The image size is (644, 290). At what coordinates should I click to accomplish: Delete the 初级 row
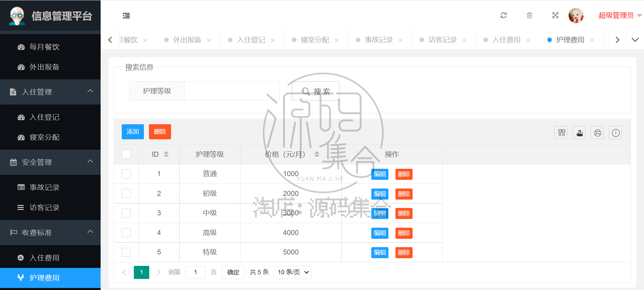[404, 194]
